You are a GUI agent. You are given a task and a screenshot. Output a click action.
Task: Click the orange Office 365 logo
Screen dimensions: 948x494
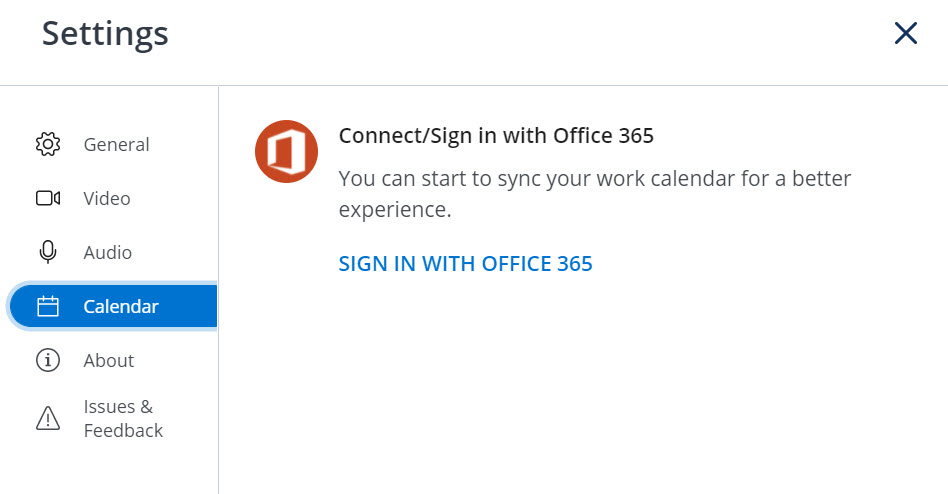(x=287, y=151)
